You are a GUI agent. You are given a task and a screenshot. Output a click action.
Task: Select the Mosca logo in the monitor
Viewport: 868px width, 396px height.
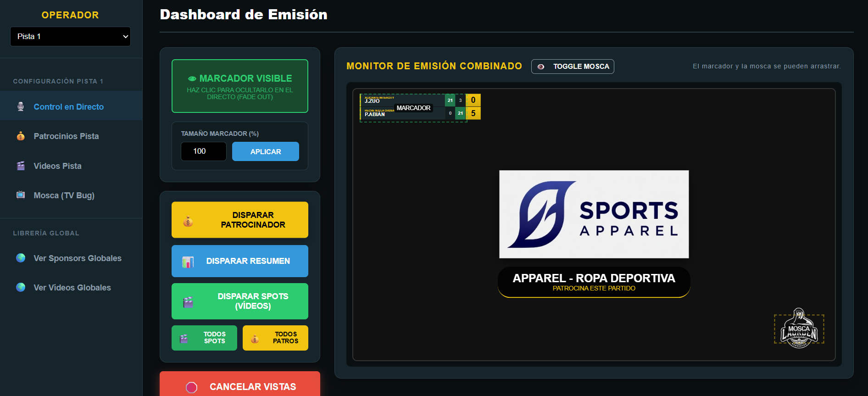tap(799, 329)
